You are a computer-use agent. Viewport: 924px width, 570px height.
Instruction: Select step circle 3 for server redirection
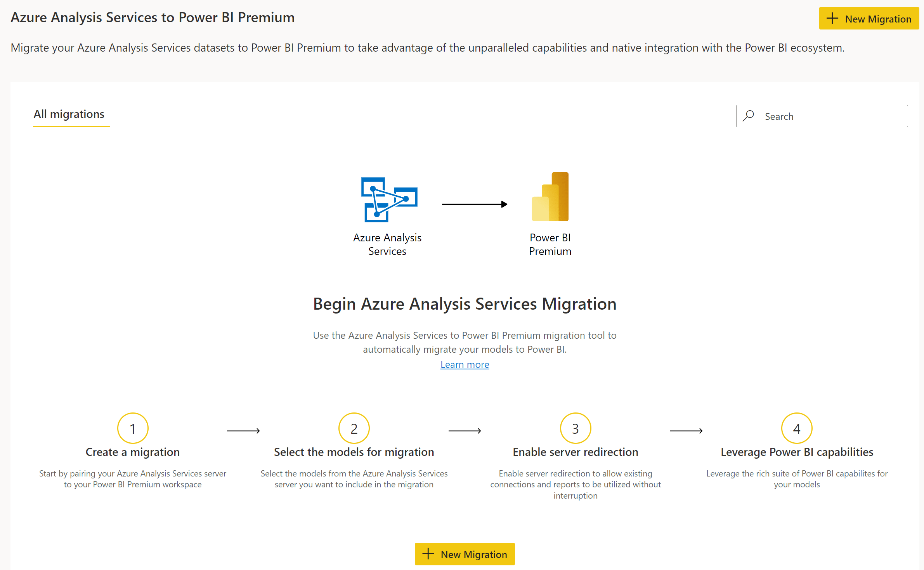click(575, 428)
